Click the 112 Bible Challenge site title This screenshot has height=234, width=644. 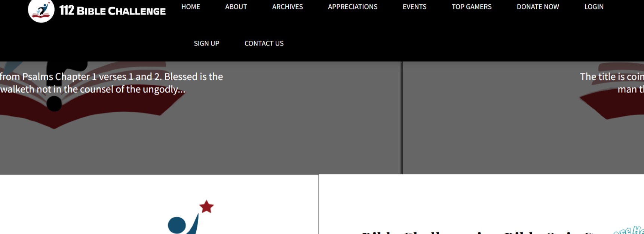113,11
